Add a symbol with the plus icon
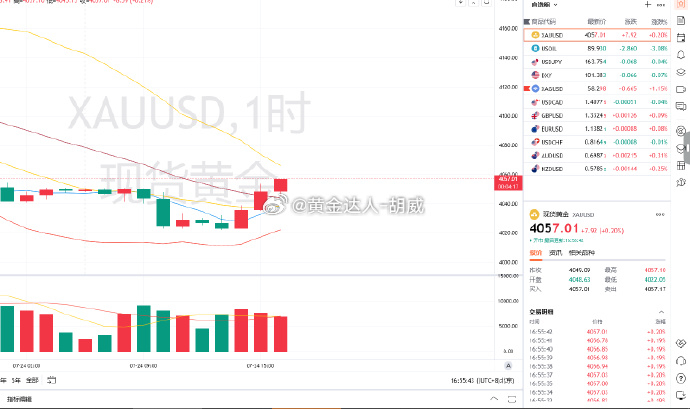Screen dimensions: 690x409 point(648,5)
